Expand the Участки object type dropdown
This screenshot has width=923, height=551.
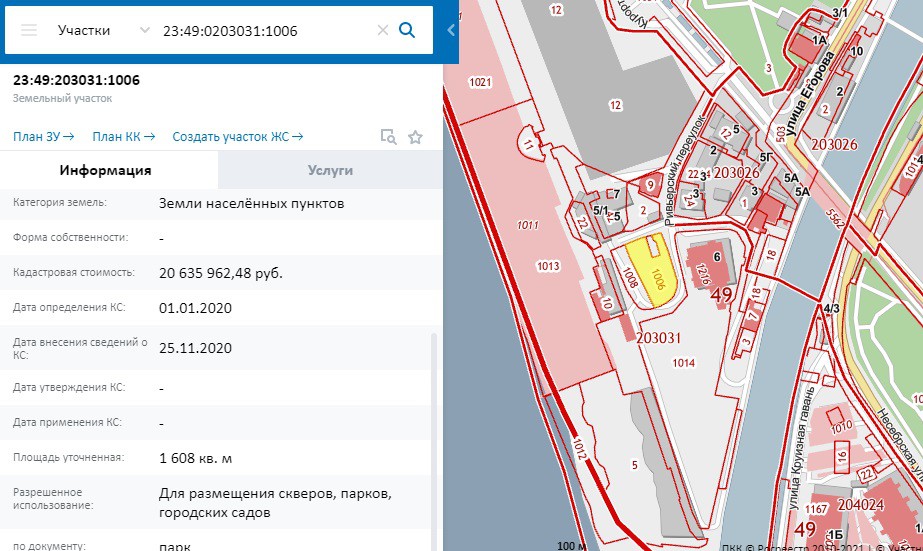(145, 30)
